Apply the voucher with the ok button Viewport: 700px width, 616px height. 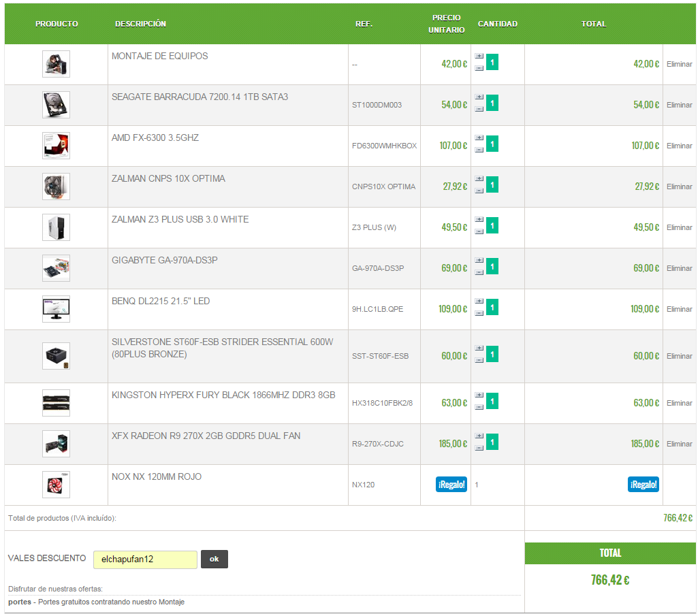(214, 560)
